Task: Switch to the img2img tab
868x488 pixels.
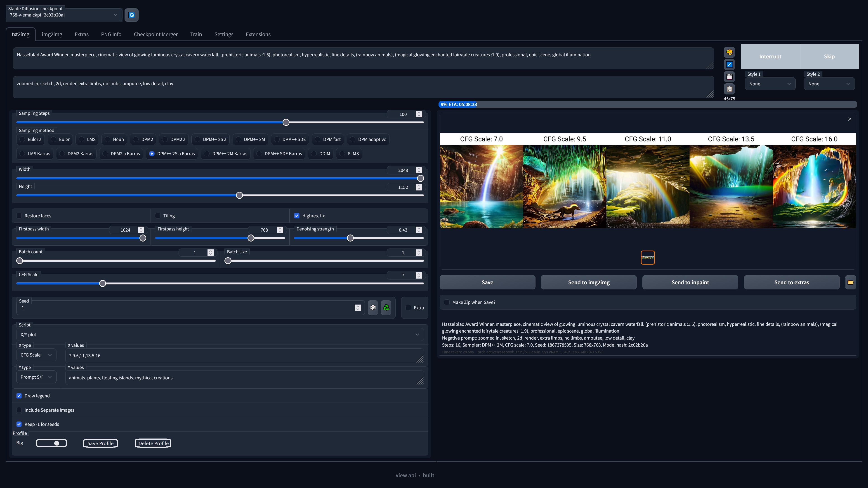Action: coord(52,34)
